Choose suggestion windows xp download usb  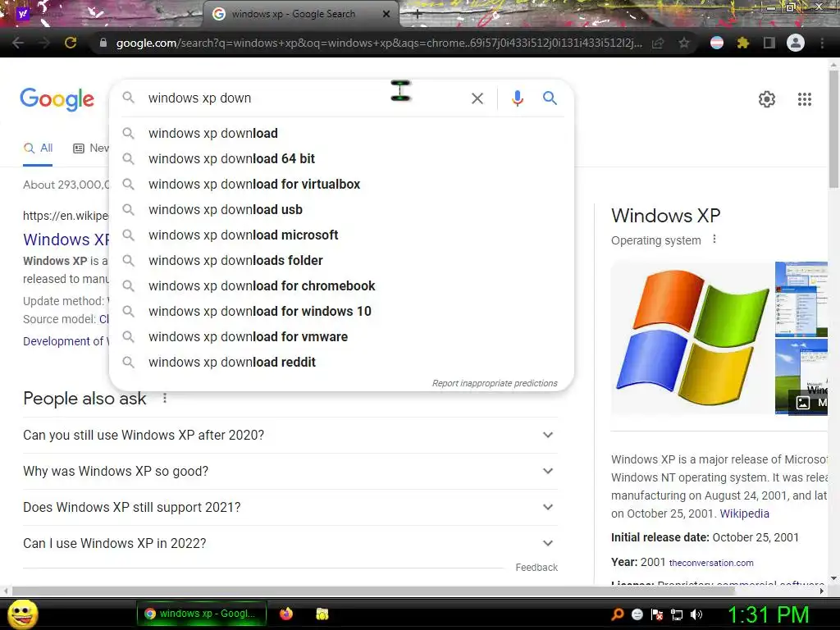pyautogui.click(x=341, y=209)
